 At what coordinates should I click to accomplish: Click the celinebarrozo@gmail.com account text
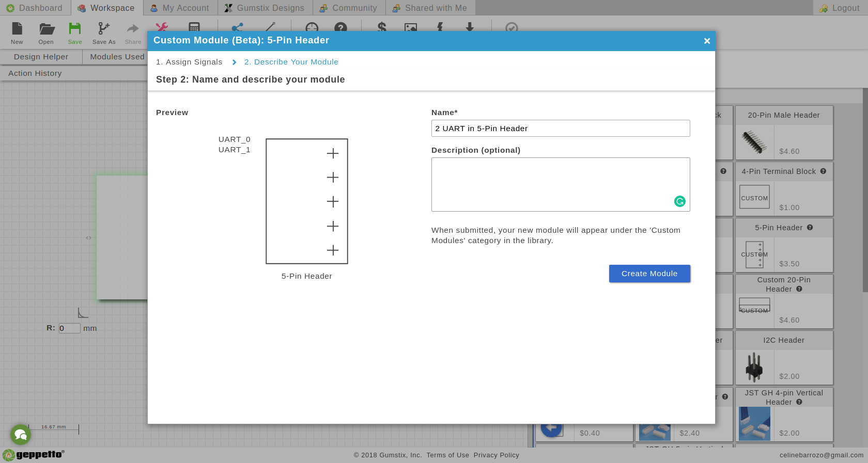click(822, 455)
